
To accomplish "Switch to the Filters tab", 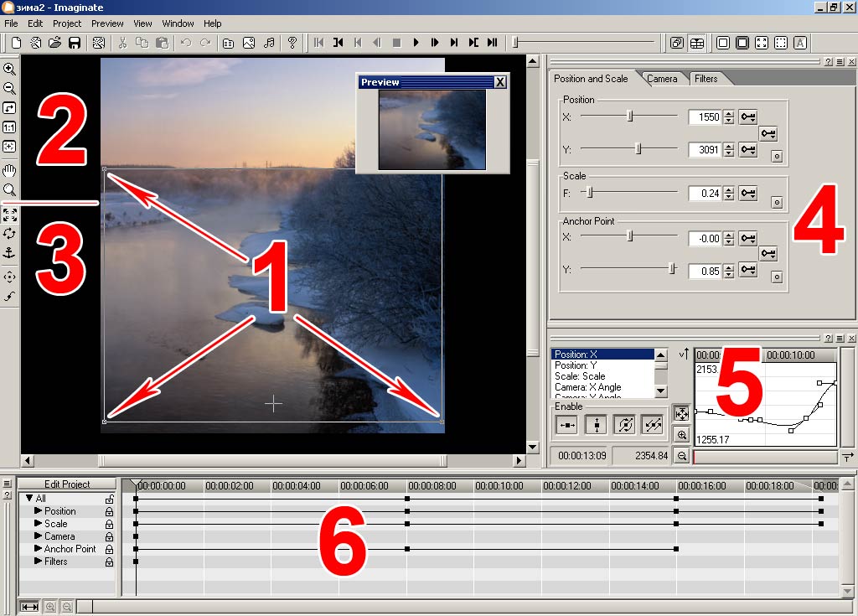I will [x=706, y=79].
